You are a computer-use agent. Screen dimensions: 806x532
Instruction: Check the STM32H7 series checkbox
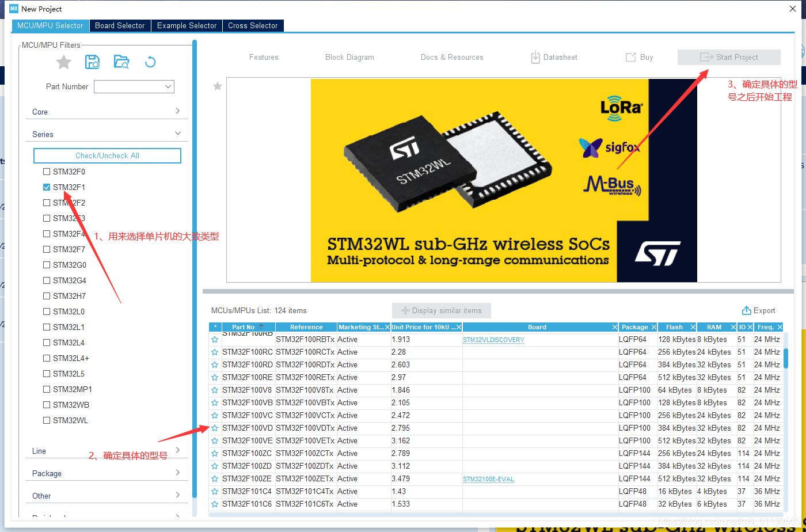pos(47,296)
